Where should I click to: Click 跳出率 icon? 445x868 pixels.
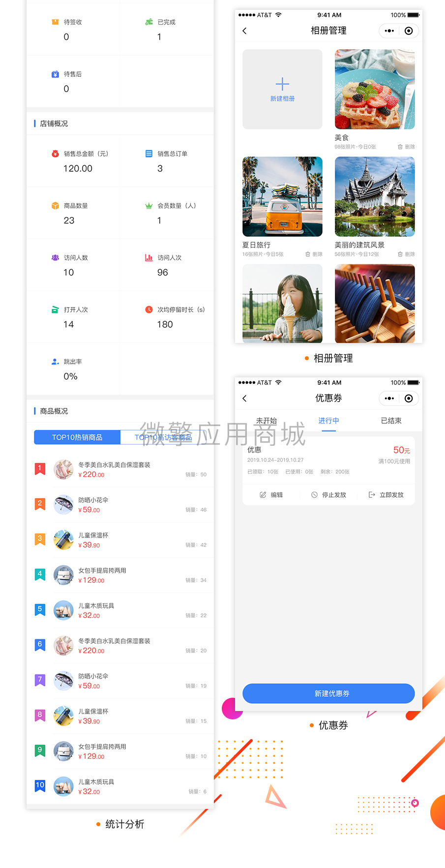pyautogui.click(x=55, y=362)
